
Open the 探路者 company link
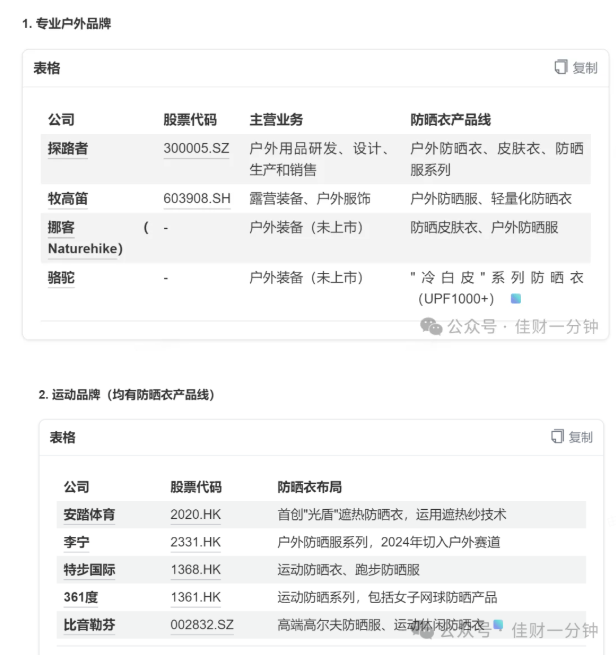tap(68, 148)
